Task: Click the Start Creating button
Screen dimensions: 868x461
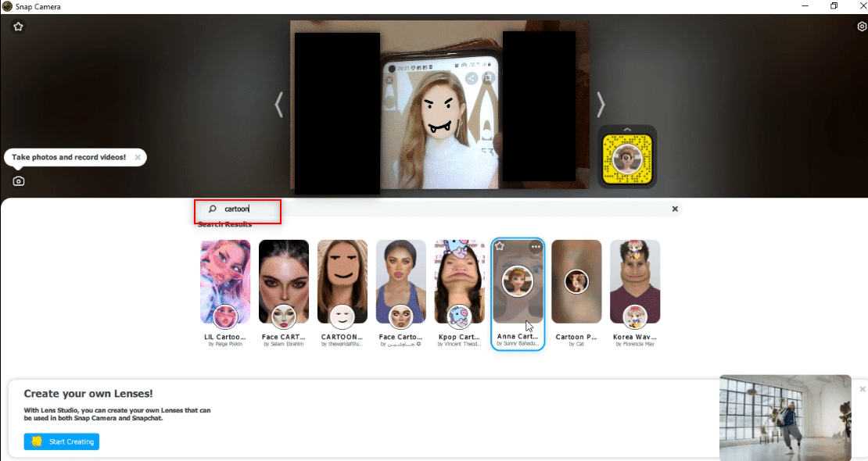Action: click(x=62, y=441)
